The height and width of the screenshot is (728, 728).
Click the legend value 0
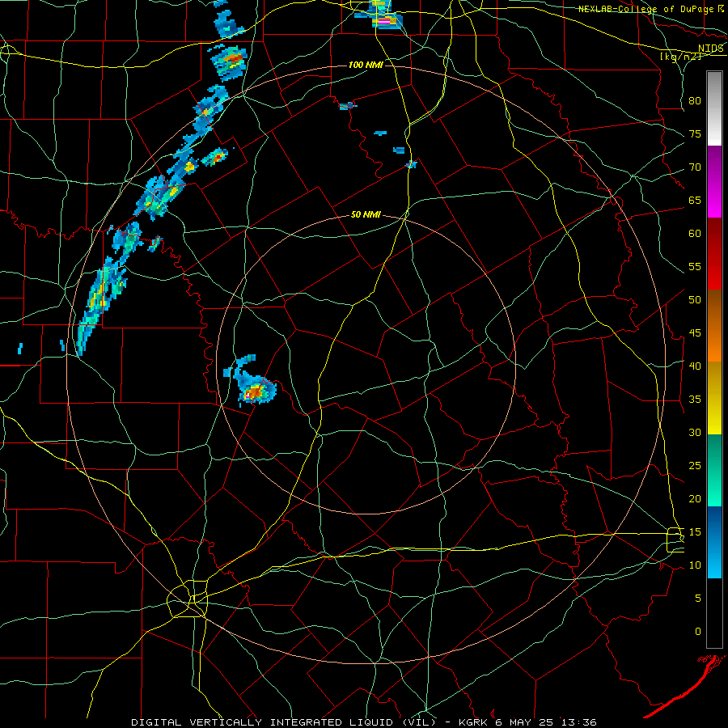coord(698,632)
